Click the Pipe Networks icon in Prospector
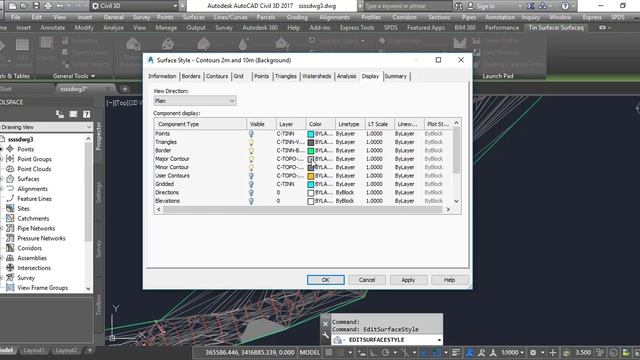Screen dimensions: 640x360 10,228
